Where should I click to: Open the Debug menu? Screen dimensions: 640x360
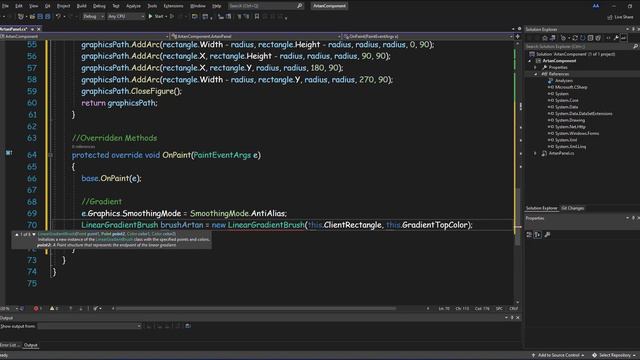point(99,6)
